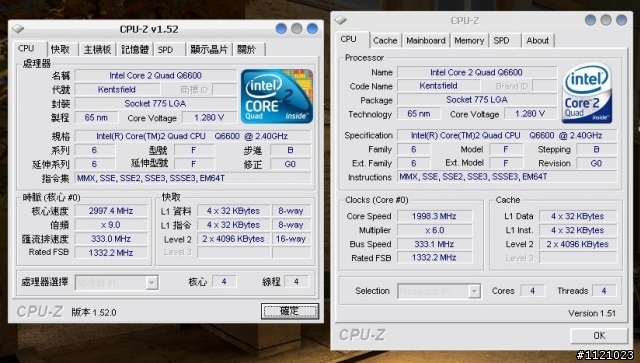The height and width of the screenshot is (363, 640).
Task: Click the 1.280 V value in v1.52 window
Action: [209, 118]
